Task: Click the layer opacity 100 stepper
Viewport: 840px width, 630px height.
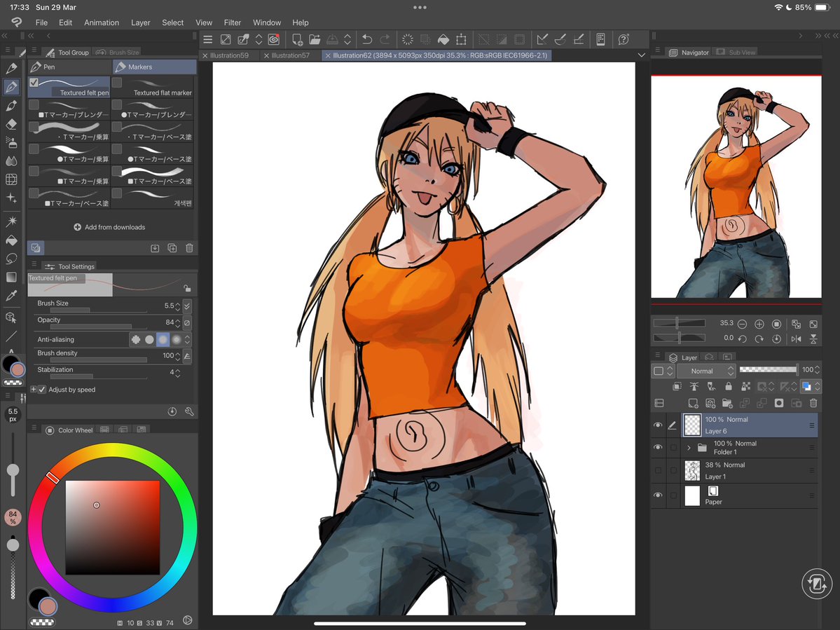Action: click(x=817, y=369)
